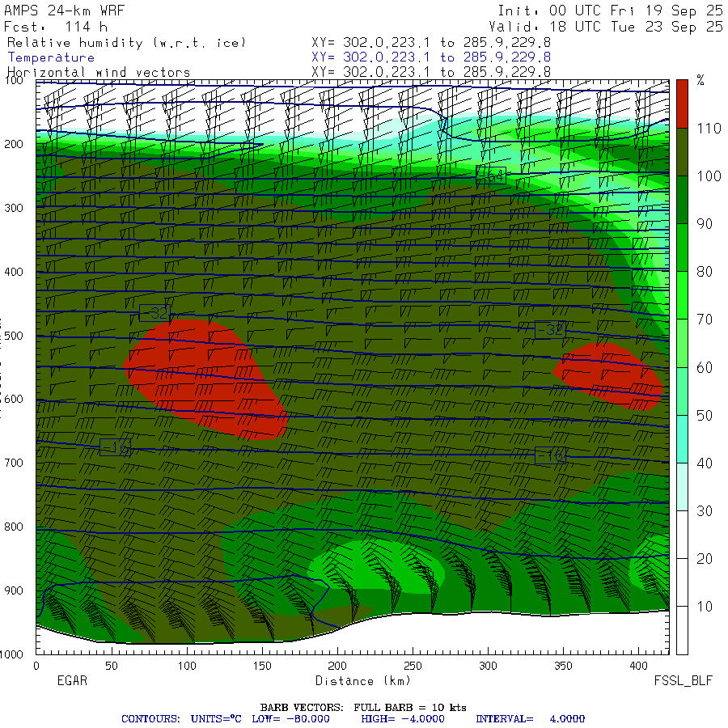Image resolution: width=728 pixels, height=728 pixels.
Task: Click the red colorbar segment above 110
Action: click(682, 104)
